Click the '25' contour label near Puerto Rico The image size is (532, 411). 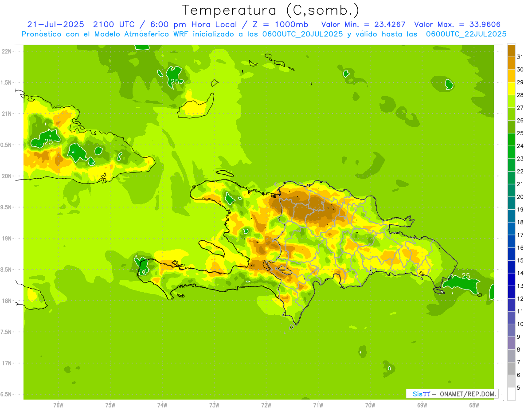(466, 276)
